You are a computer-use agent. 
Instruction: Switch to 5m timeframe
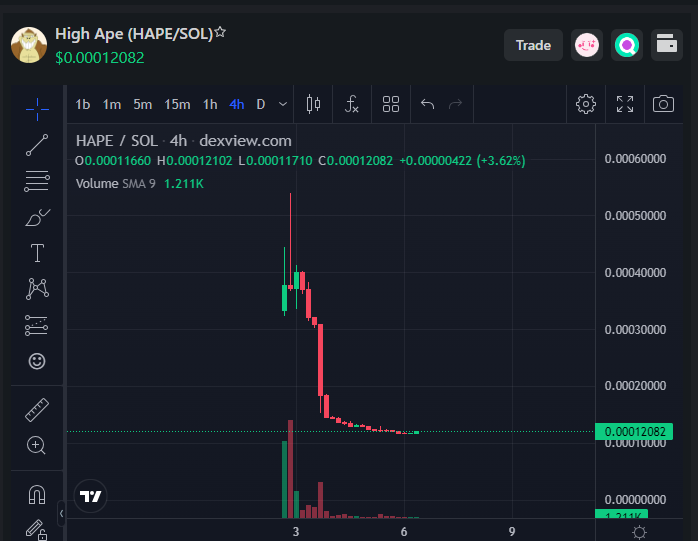(x=142, y=104)
